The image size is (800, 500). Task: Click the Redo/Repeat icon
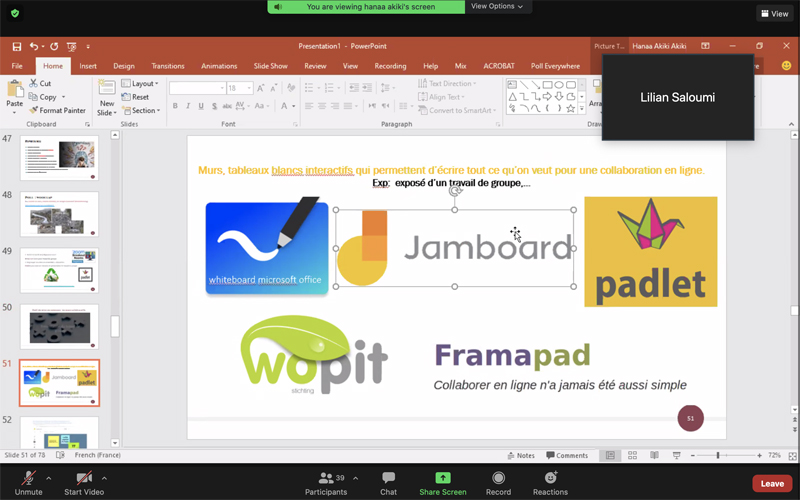[x=54, y=46]
